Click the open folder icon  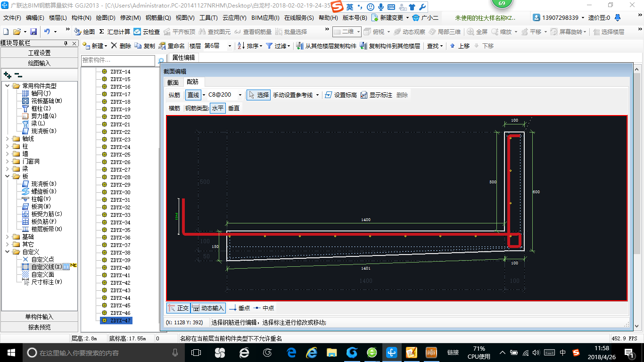tap(17, 32)
